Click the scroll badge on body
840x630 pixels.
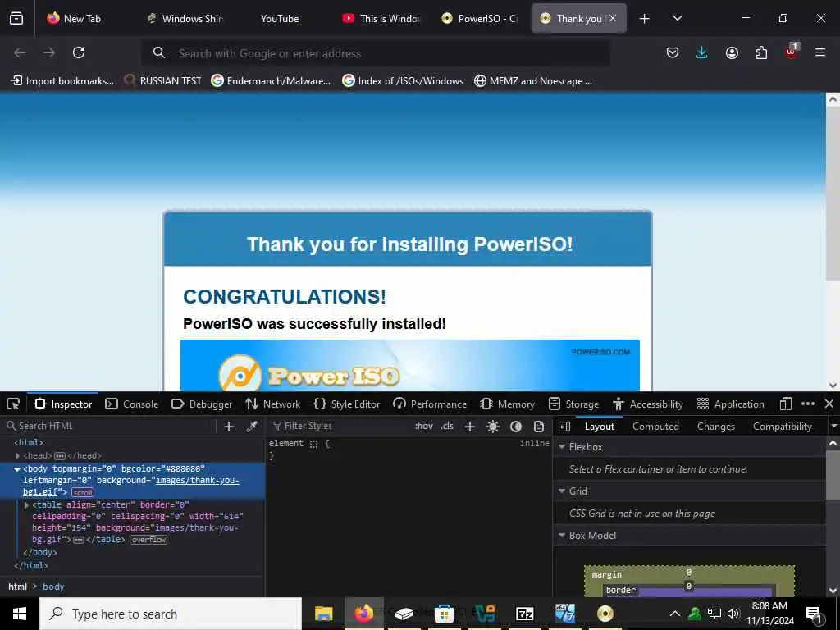83,492
